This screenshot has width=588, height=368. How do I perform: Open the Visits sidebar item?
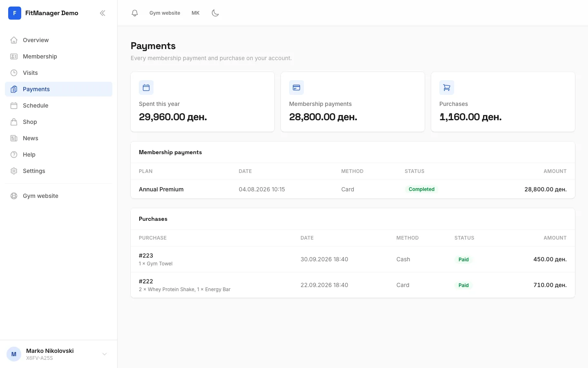tap(58, 73)
